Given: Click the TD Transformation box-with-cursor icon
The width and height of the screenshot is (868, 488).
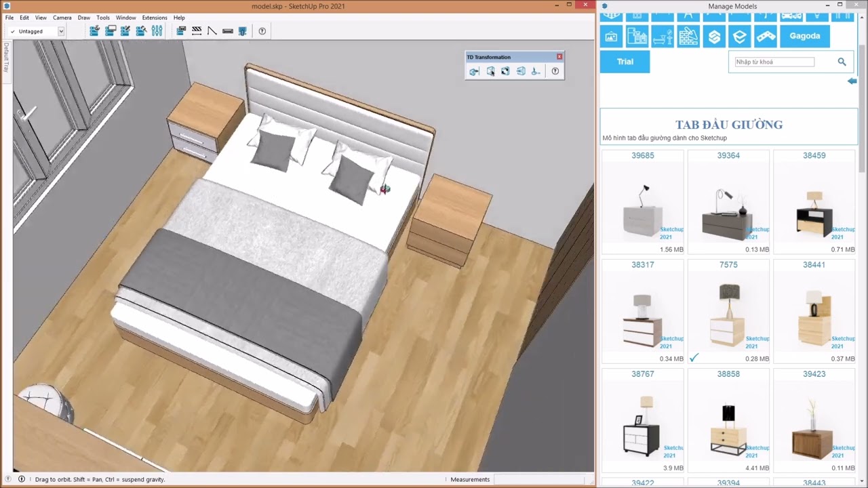Looking at the screenshot, I should point(490,71).
